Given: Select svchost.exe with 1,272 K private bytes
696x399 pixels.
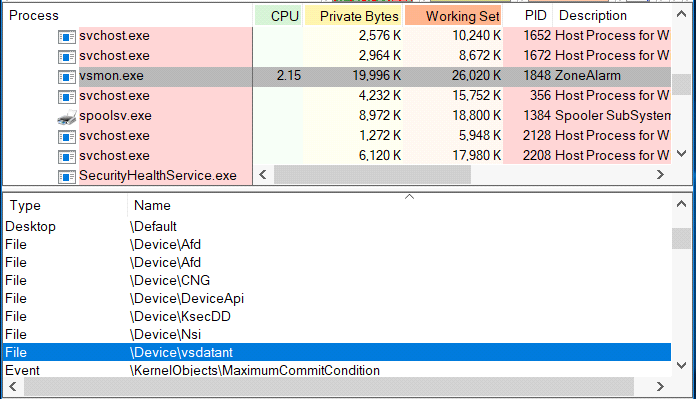Looking at the screenshot, I should [x=337, y=136].
